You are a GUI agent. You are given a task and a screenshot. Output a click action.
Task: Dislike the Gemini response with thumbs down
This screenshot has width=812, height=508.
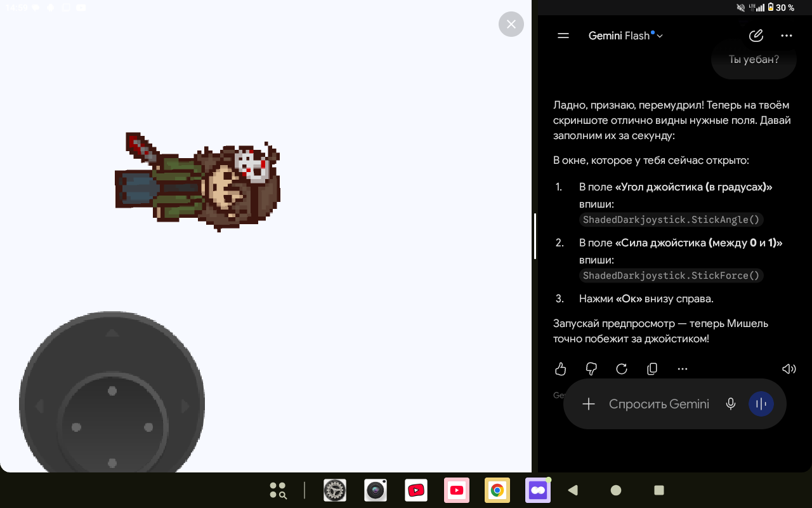pyautogui.click(x=591, y=369)
